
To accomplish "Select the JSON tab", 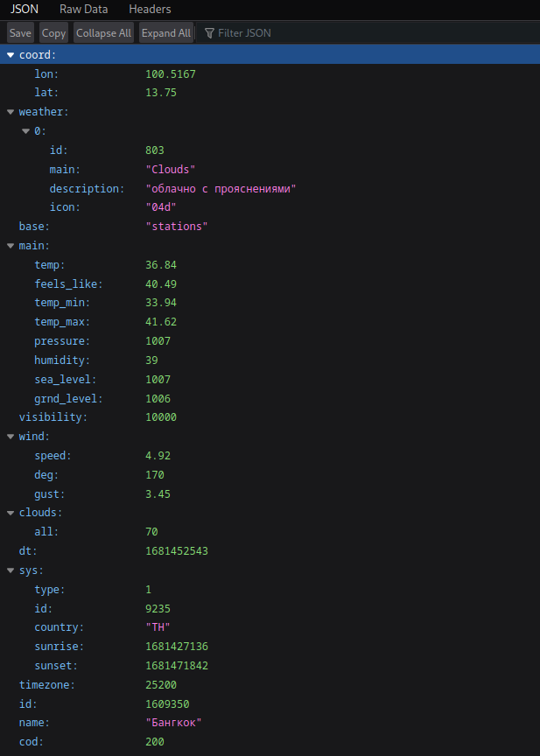I will click(25, 9).
